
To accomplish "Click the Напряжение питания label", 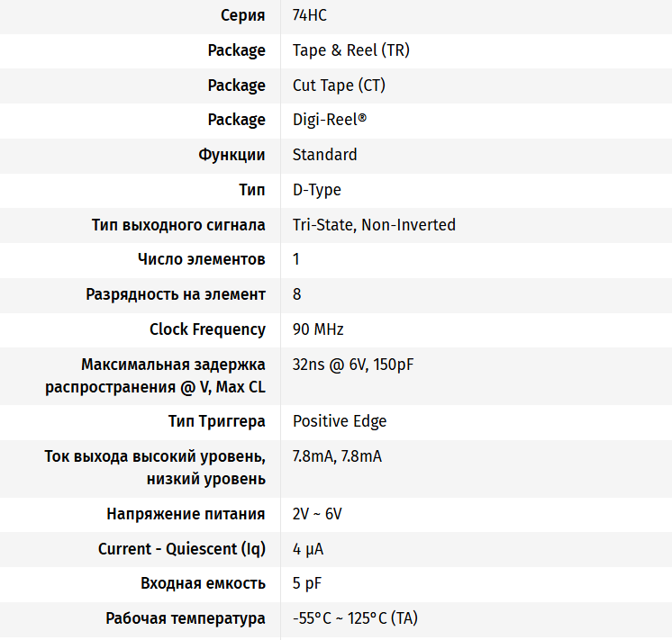I will point(186,514).
